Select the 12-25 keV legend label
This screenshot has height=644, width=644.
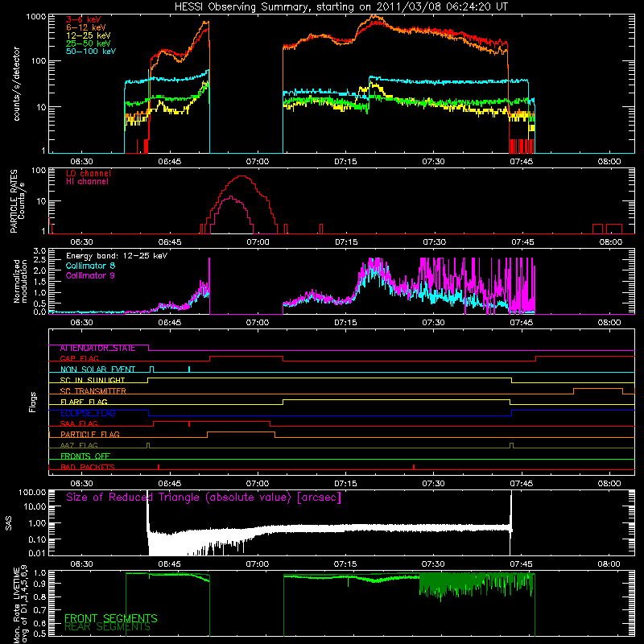(x=89, y=35)
